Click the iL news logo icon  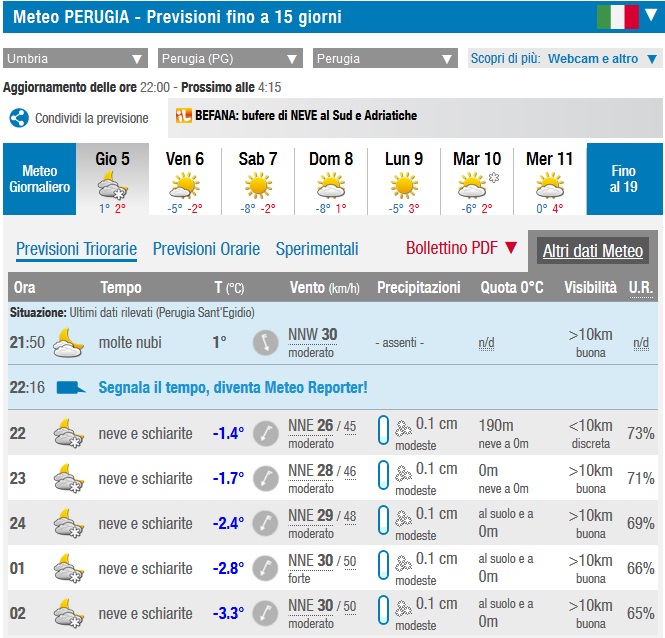click(x=184, y=115)
